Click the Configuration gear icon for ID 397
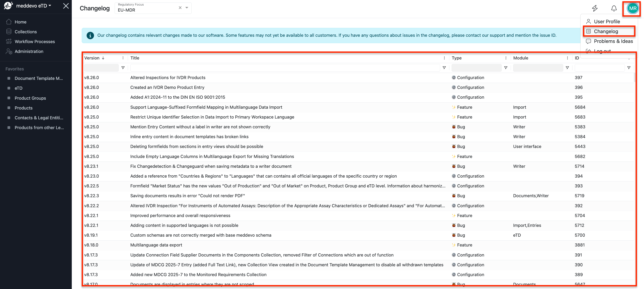The image size is (644, 289). 454,78
